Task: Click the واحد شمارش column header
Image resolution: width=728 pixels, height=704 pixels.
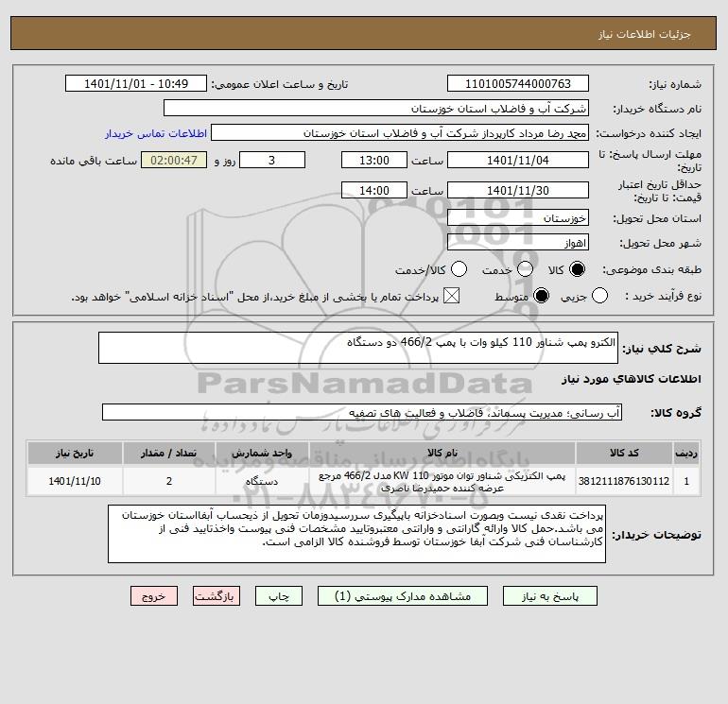Action: [262, 454]
